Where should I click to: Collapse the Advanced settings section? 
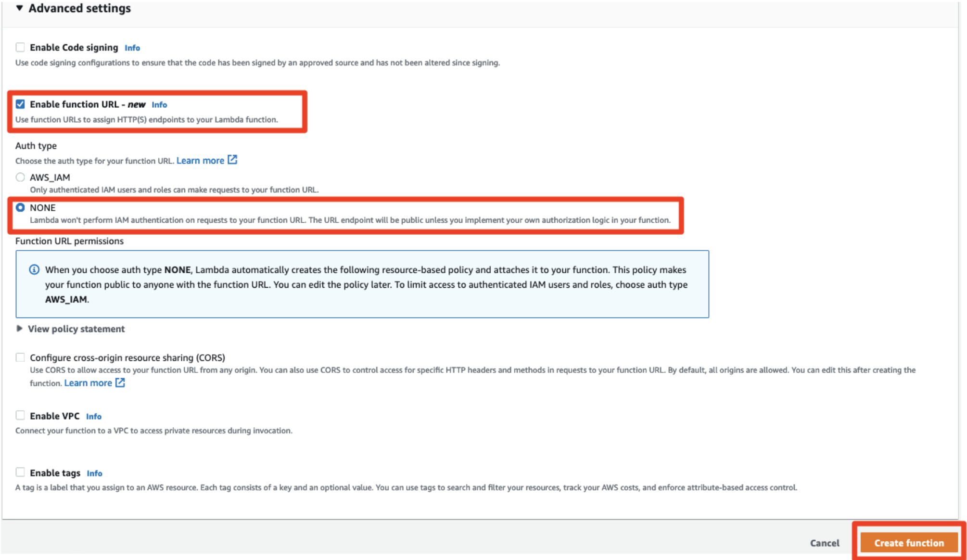[19, 8]
